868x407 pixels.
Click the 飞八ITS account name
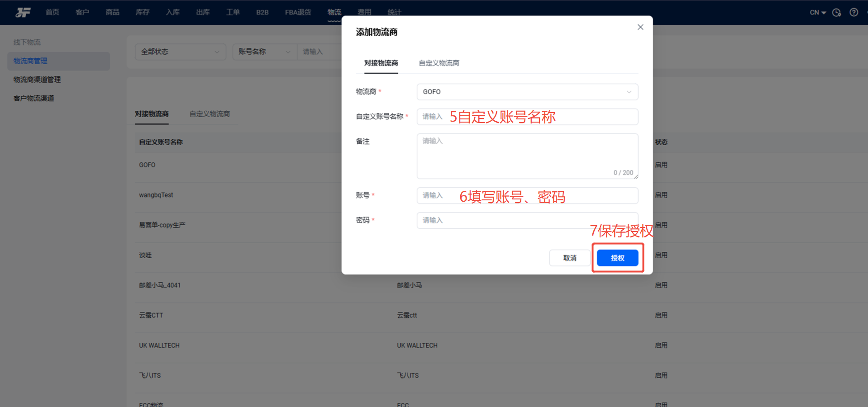(x=150, y=375)
